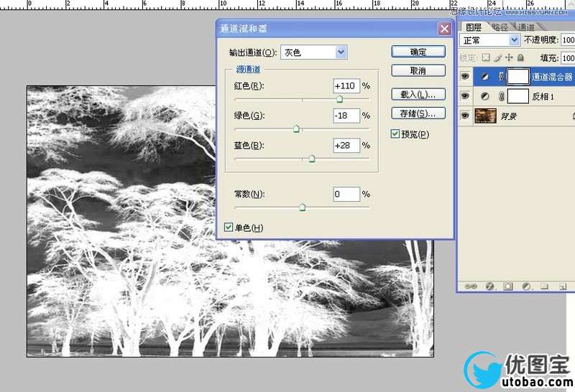Screen dimensions: 575x392
Task: Click the 不透明度 opacity field
Action: click(568, 39)
